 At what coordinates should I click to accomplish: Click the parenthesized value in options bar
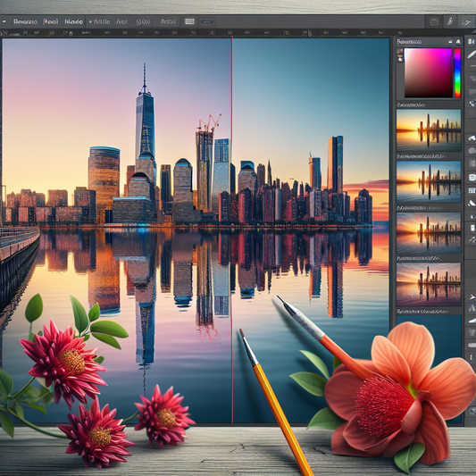click(143, 21)
